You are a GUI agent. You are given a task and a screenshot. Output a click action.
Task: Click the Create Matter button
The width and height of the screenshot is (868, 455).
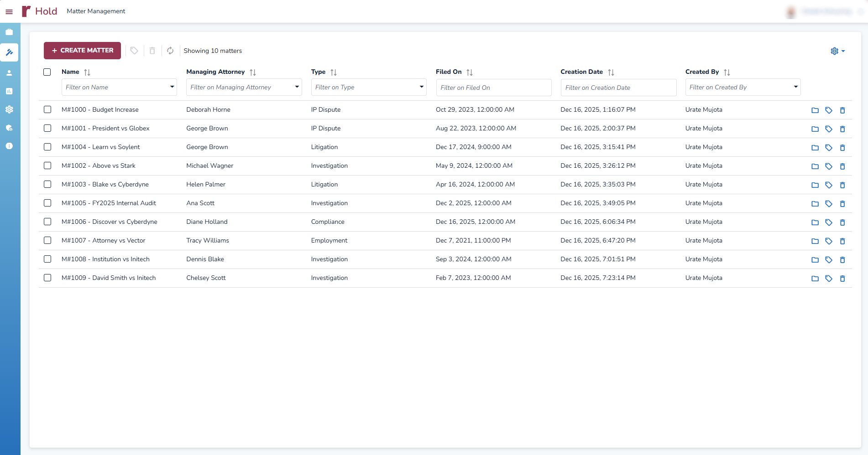[x=82, y=51]
